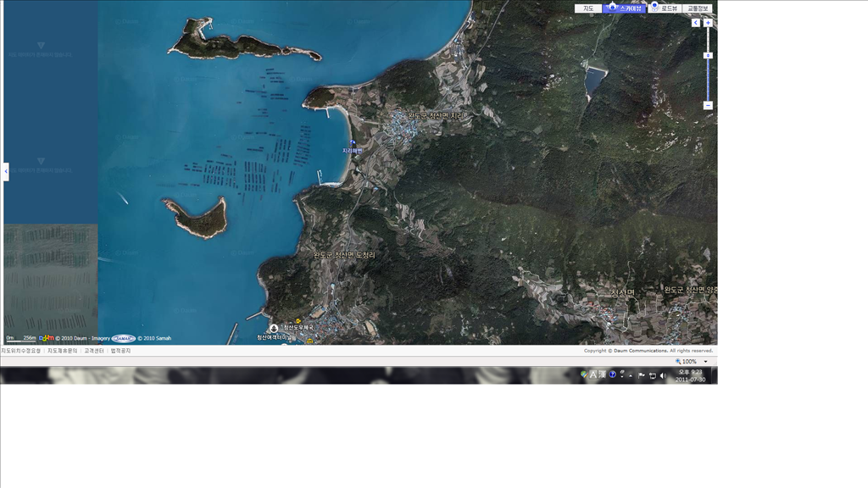Open the 지도제휴문의 link
Viewport: 868px width, 488px height.
(x=63, y=351)
